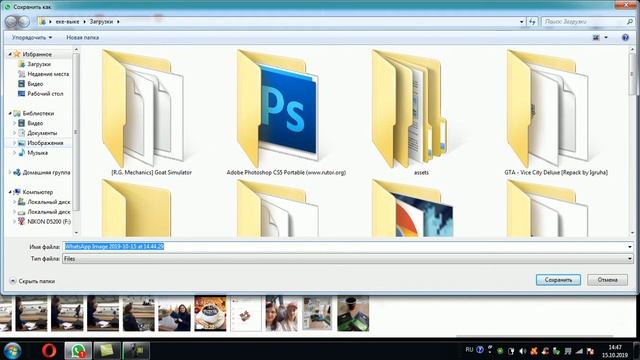Select the Документы library item
Viewport: 640px width, 360px height.
click(42, 133)
